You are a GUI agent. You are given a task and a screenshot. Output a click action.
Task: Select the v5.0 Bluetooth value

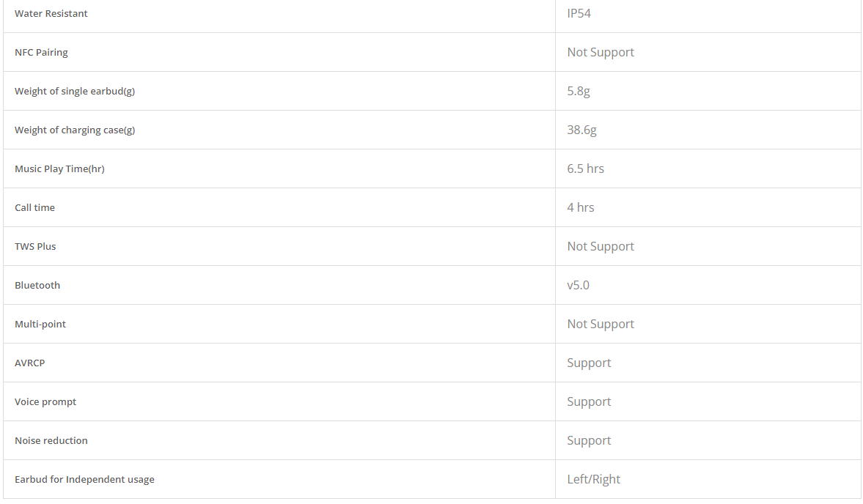578,285
